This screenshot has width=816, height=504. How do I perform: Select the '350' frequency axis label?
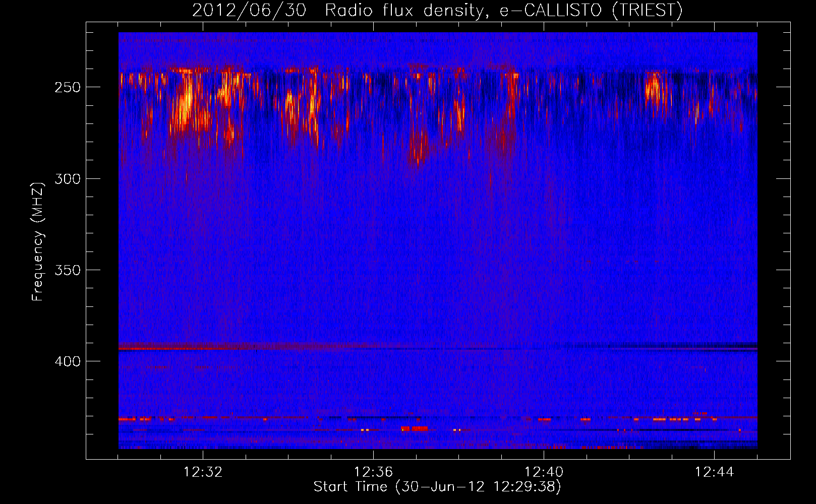point(68,270)
